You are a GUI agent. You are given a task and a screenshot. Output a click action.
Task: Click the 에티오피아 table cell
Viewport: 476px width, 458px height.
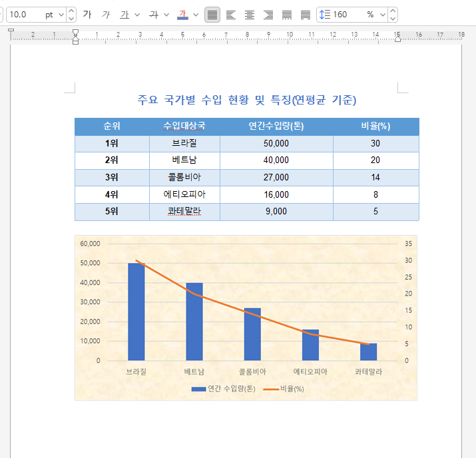pos(184,194)
